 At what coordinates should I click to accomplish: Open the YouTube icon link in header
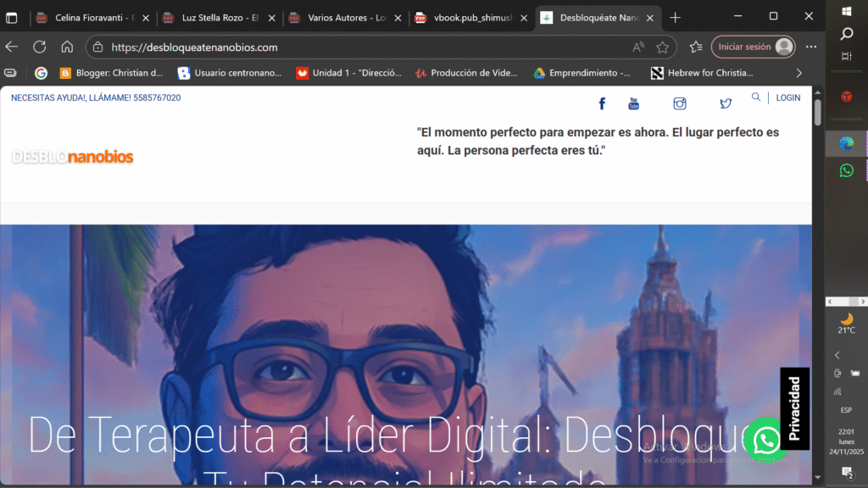pos(634,103)
